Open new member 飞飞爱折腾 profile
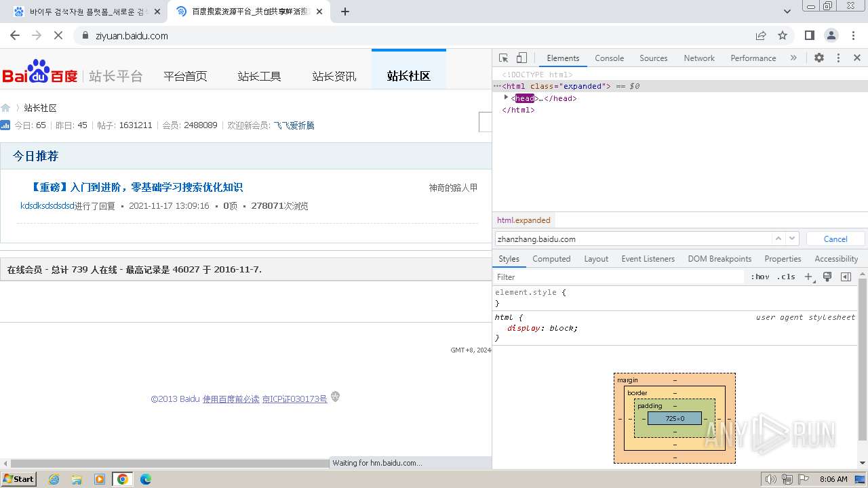The image size is (868, 488). click(294, 125)
